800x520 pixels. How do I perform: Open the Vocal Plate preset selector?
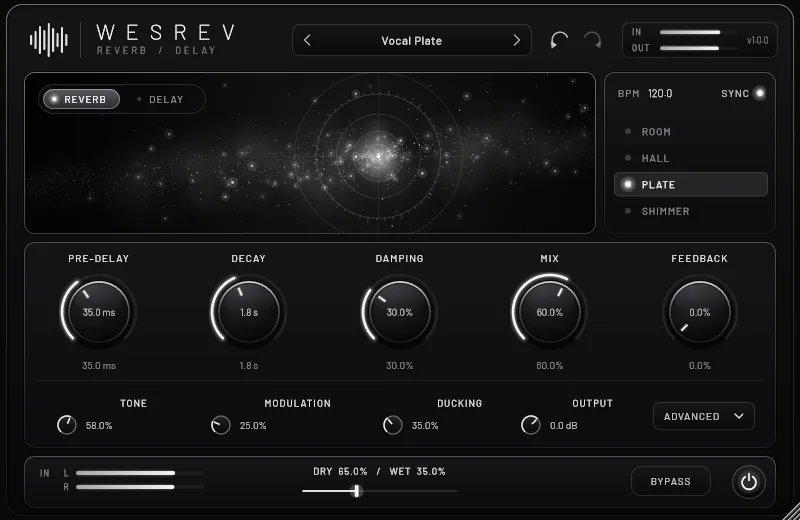point(412,40)
